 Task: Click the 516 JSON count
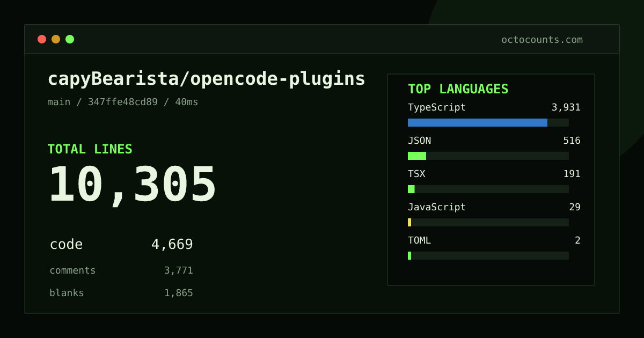(x=572, y=141)
